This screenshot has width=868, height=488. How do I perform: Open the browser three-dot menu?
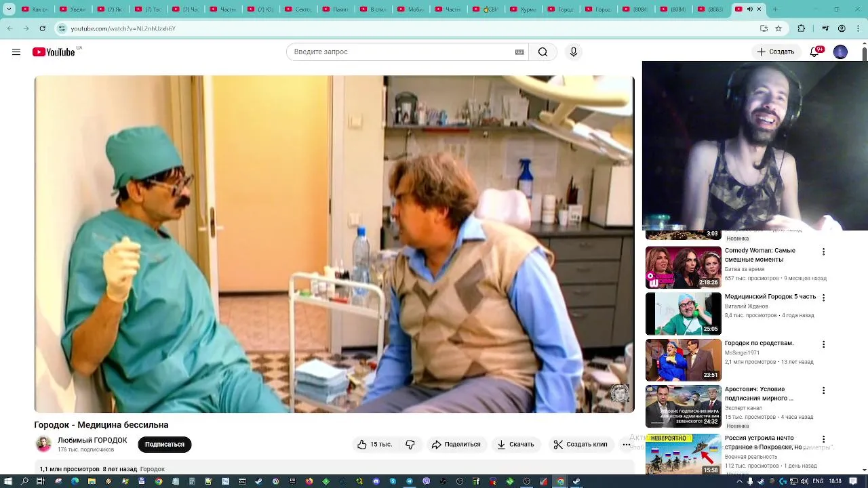pos(858,28)
